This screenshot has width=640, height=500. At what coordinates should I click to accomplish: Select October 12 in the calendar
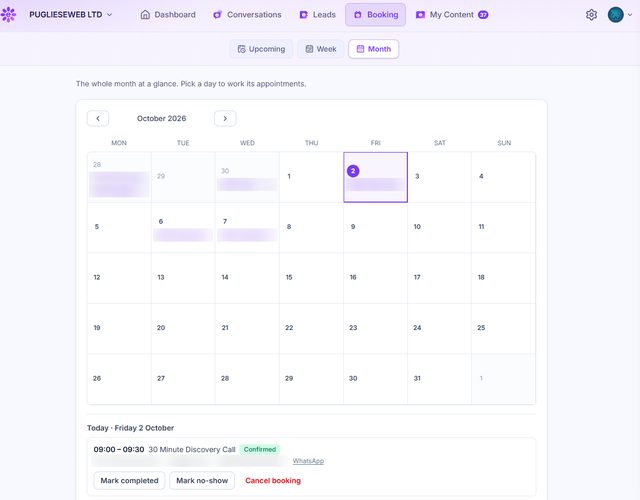[x=119, y=278]
